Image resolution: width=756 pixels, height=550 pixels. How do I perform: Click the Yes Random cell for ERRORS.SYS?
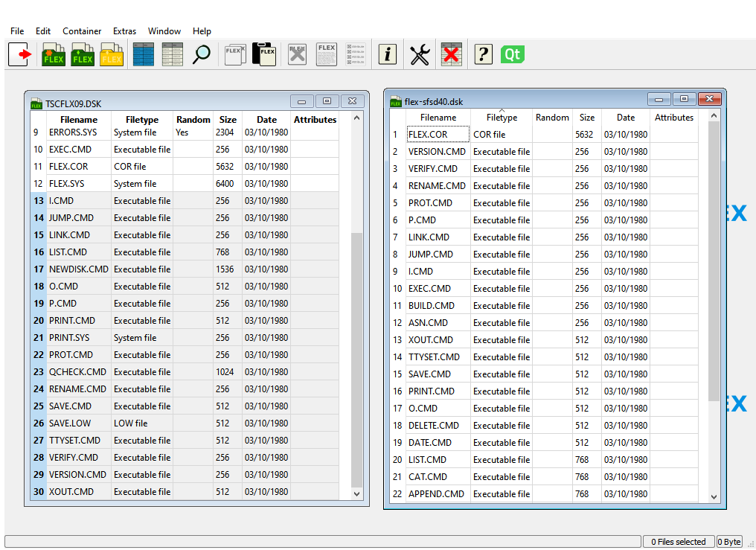(193, 132)
